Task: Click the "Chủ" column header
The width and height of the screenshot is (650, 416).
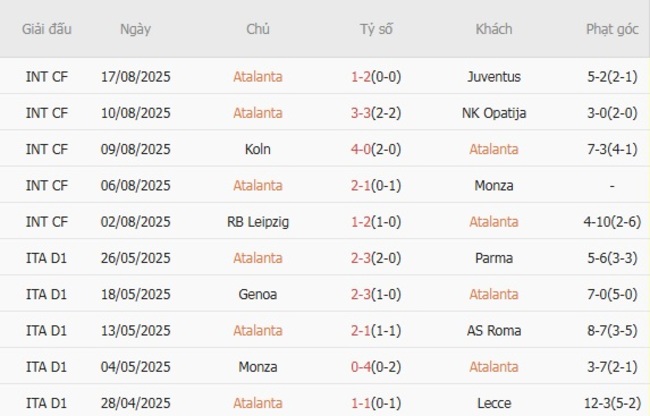Action: point(257,29)
